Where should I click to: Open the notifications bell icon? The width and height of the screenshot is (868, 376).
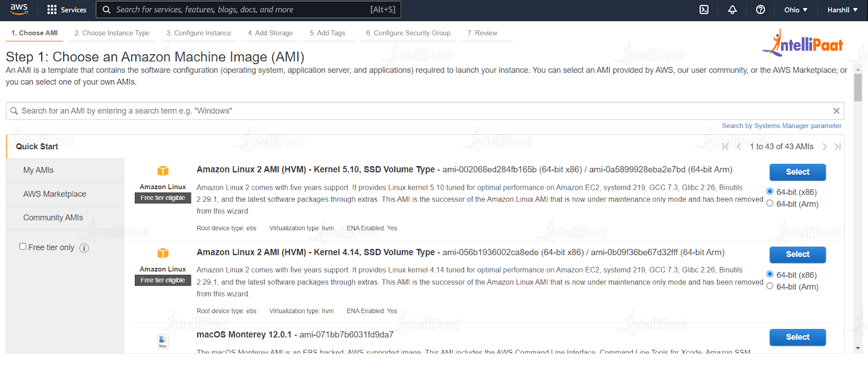(x=732, y=9)
